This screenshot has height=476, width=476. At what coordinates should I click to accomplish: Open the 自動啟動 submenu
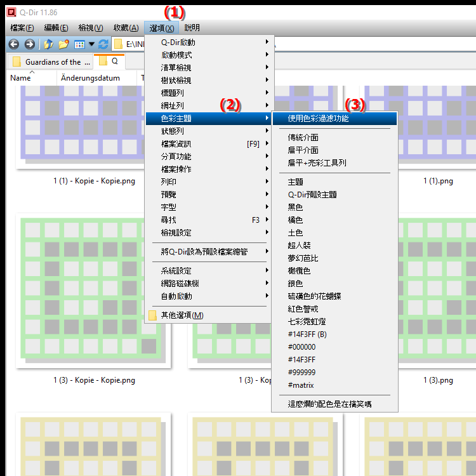[x=209, y=296]
